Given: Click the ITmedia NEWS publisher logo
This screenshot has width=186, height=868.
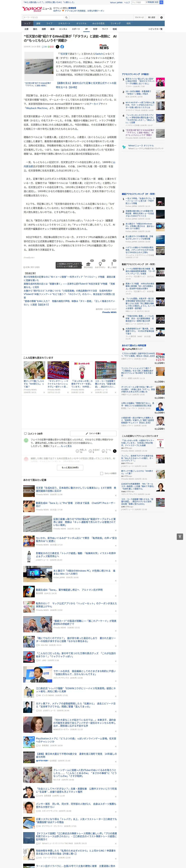Looking at the screenshot, I should [104, 47].
